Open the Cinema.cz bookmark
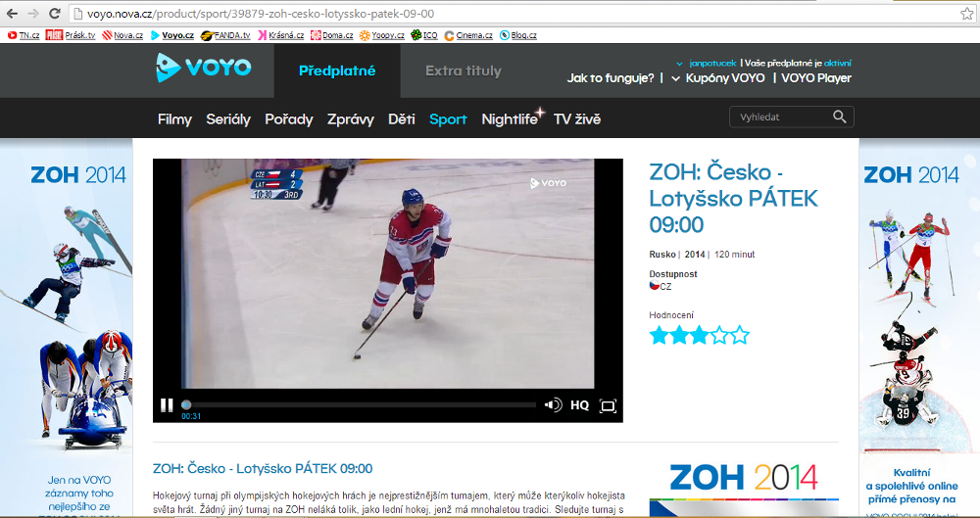Screen dimensions: 980x518 (468, 35)
